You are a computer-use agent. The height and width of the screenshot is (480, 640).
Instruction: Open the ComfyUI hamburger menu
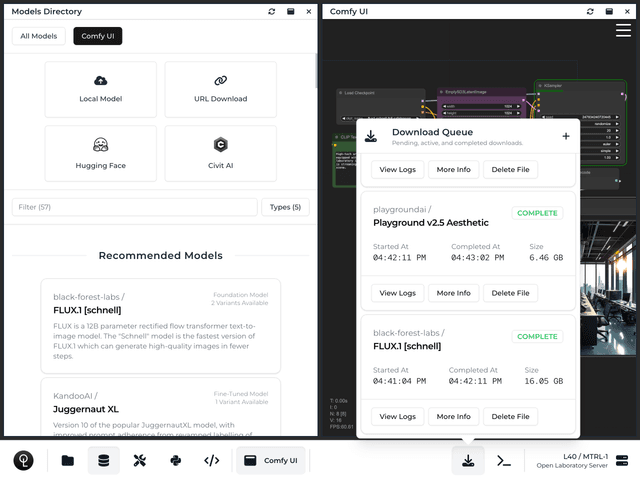(623, 30)
